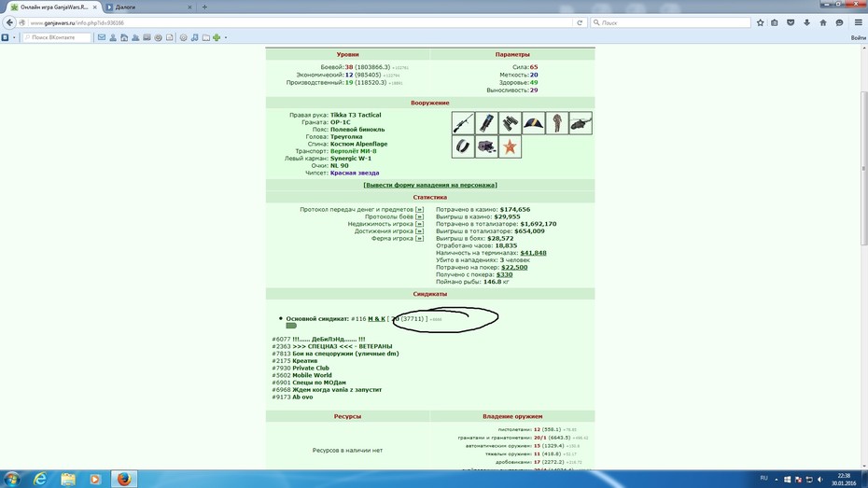
Task: Open the Windows Start button
Action: point(12,479)
